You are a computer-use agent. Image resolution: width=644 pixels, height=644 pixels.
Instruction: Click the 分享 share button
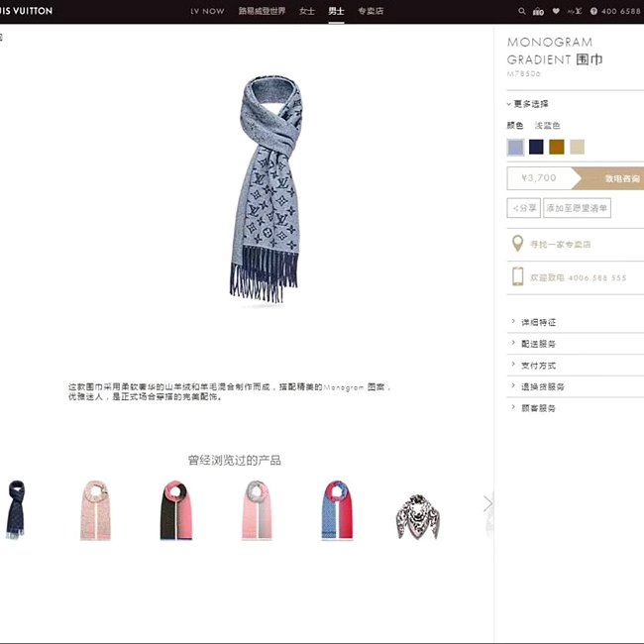coord(524,208)
